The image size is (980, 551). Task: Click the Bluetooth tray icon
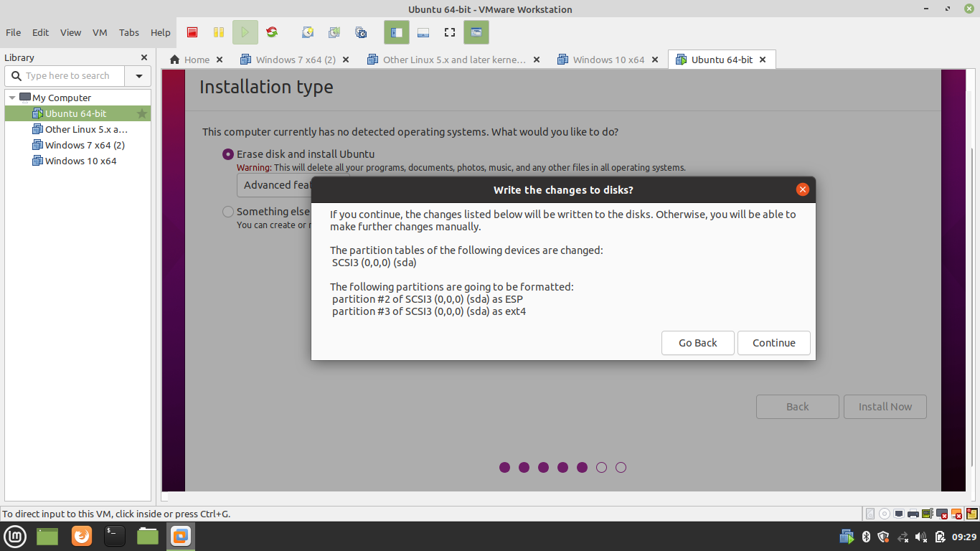pos(866,537)
